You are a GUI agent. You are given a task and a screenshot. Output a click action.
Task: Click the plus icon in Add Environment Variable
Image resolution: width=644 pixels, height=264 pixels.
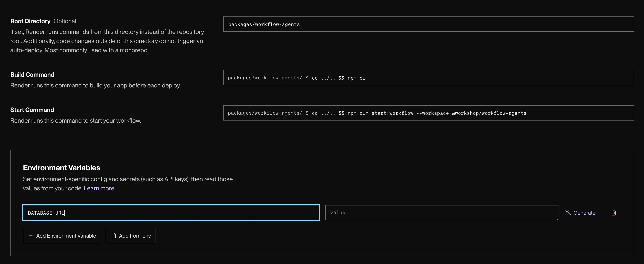31,236
